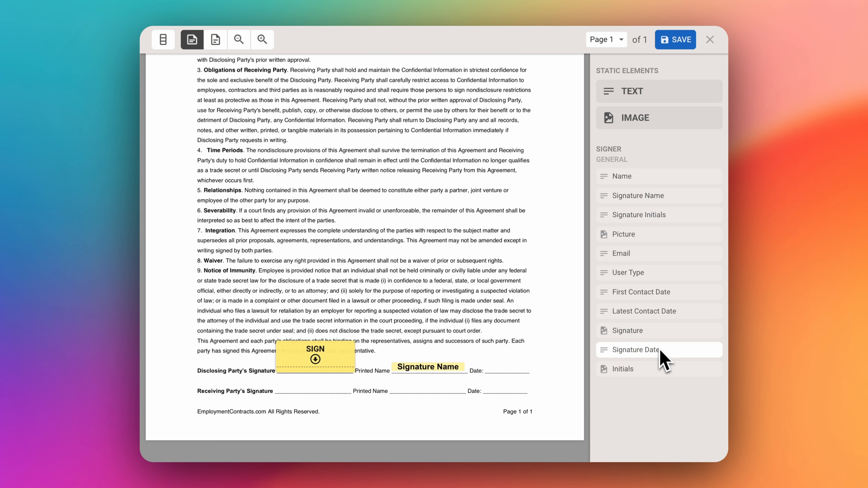
Task: Select the yellow SIGN box on document
Action: tap(315, 356)
